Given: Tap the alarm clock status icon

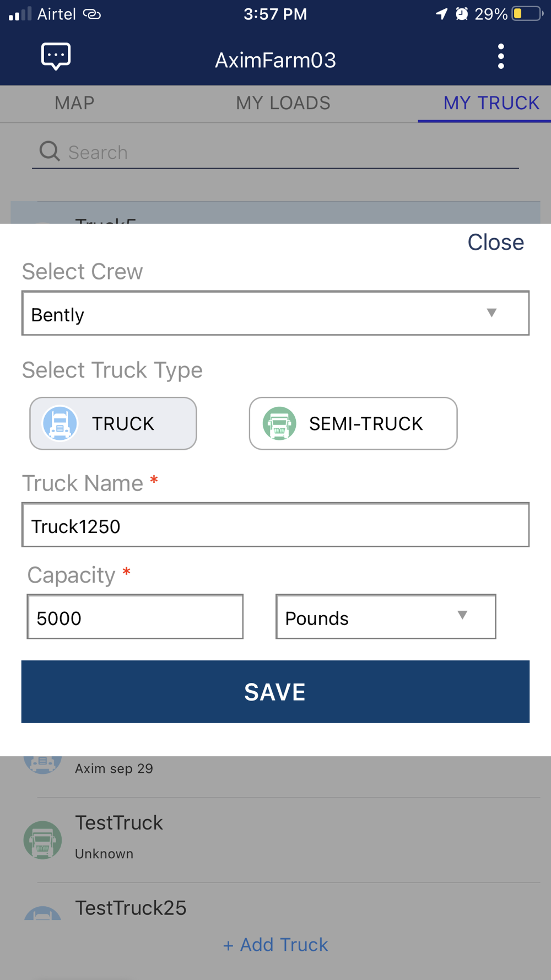Looking at the screenshot, I should [462, 14].
